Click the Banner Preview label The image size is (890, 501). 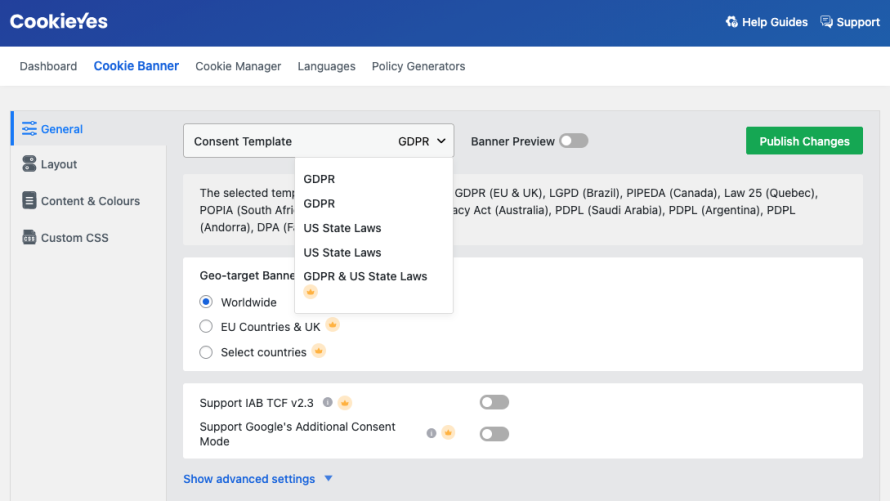point(513,141)
